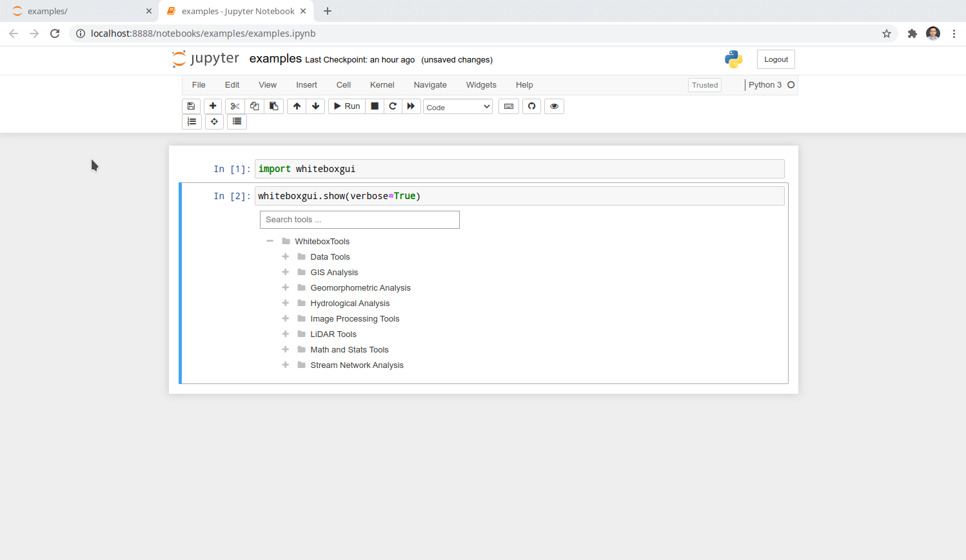Switch to the examples/ browser tab
966x560 pixels.
[79, 11]
